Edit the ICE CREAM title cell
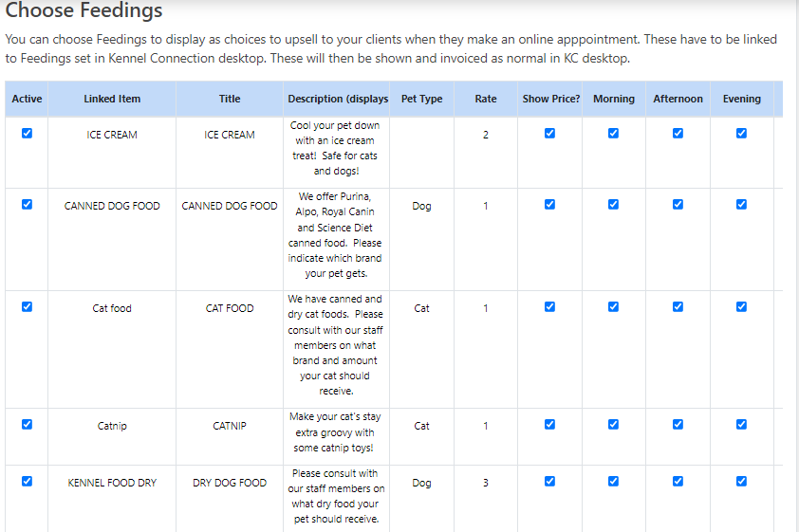 (230, 135)
